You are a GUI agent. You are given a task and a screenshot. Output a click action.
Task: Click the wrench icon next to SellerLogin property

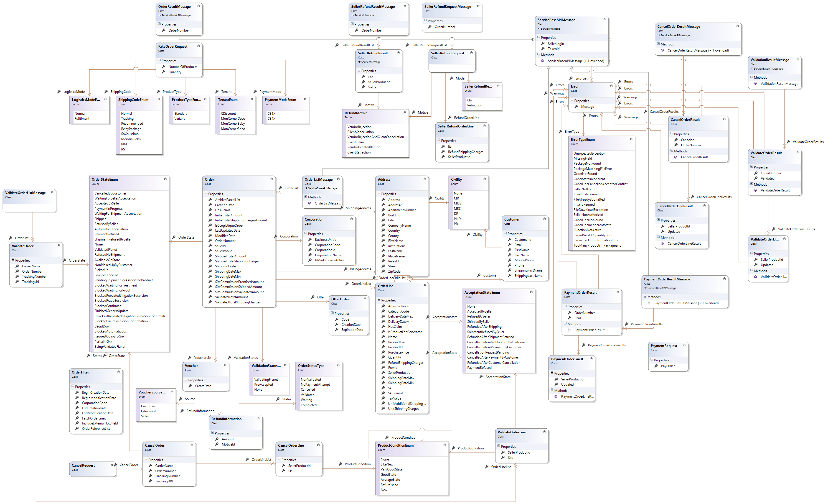coord(543,44)
